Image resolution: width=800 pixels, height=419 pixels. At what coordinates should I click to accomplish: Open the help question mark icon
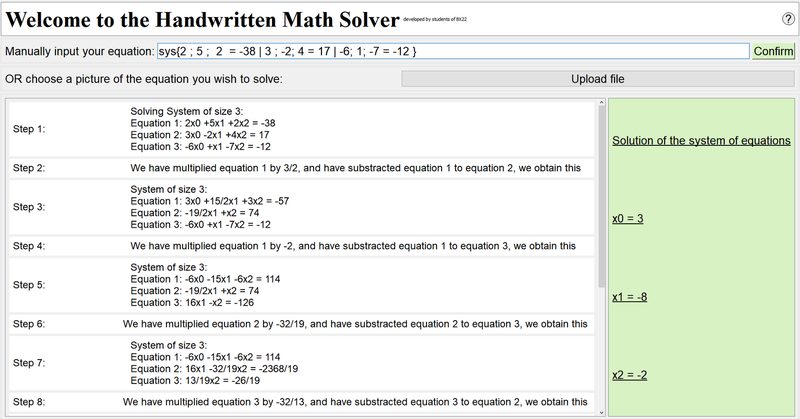[787, 19]
